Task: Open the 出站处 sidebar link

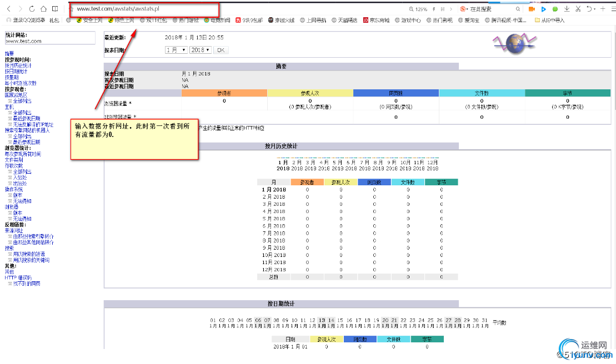Action: pyautogui.click(x=19, y=183)
